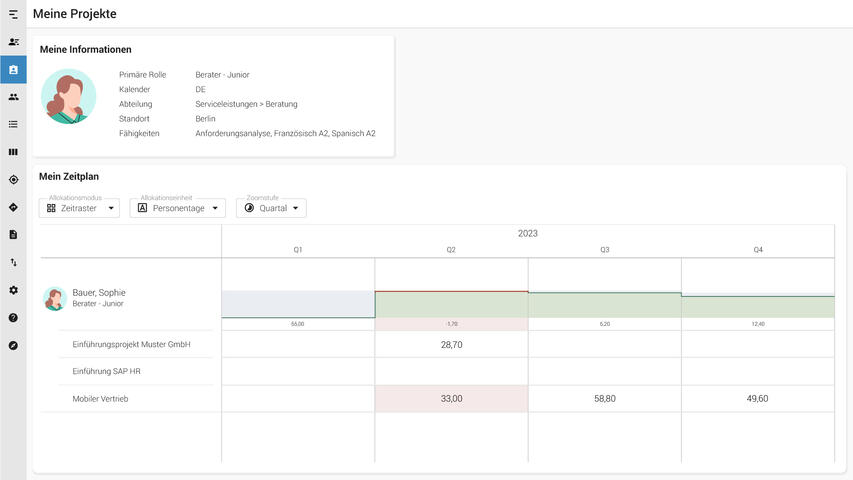Open the hamburger menu in the top-left corner
The height and width of the screenshot is (480, 853).
[13, 14]
